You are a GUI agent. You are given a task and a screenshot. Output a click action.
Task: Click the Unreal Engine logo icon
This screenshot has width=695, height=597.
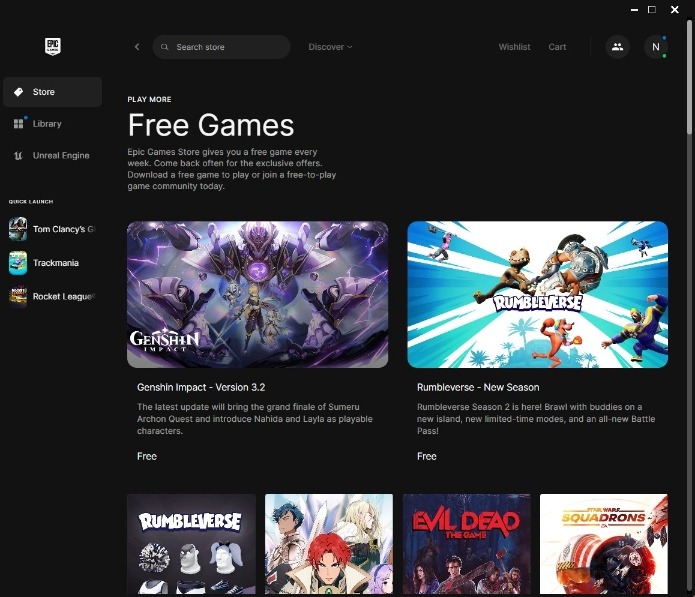[18, 156]
